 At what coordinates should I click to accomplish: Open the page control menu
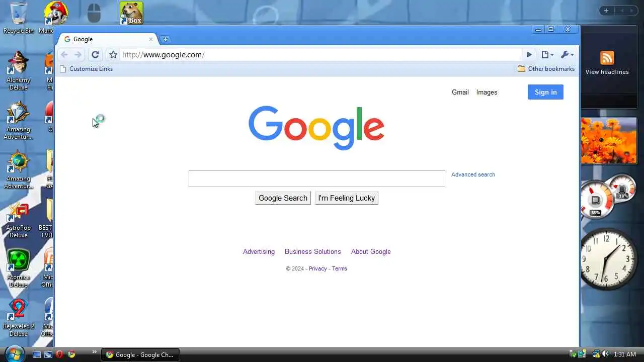(x=547, y=55)
